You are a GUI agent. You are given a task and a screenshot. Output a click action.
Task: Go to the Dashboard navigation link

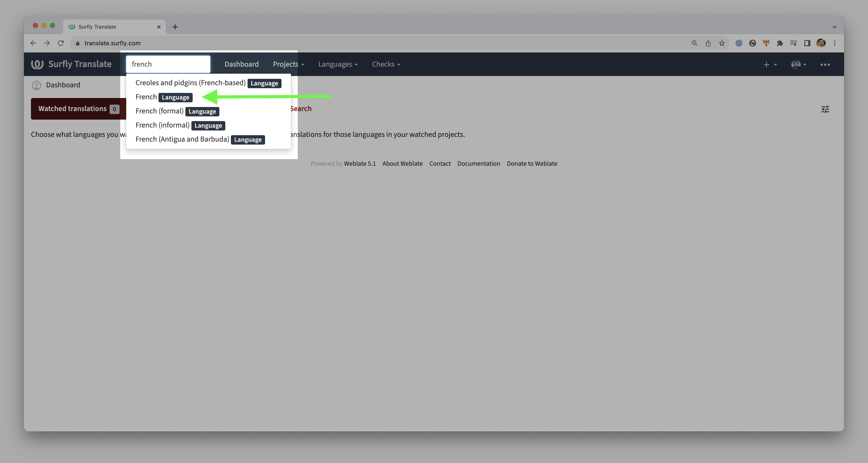point(241,64)
